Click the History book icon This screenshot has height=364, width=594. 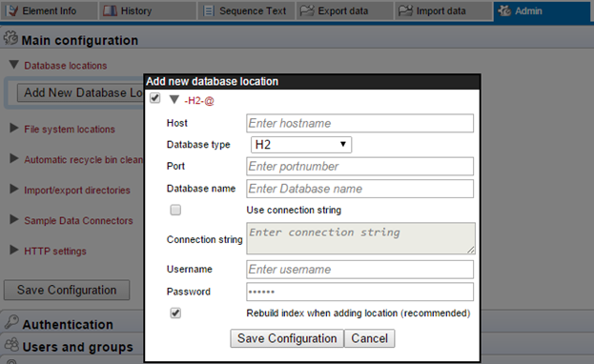point(111,10)
